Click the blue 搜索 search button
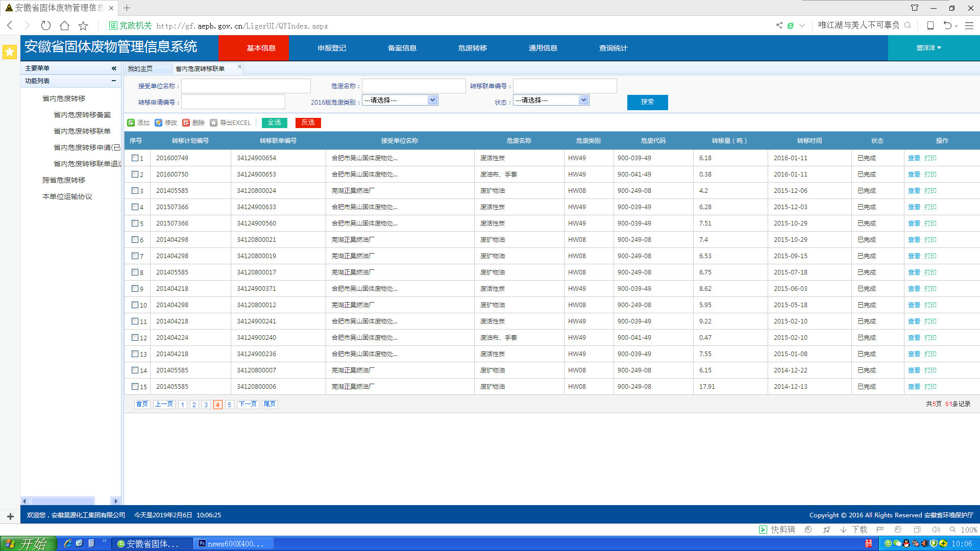The image size is (980, 551). pos(647,102)
